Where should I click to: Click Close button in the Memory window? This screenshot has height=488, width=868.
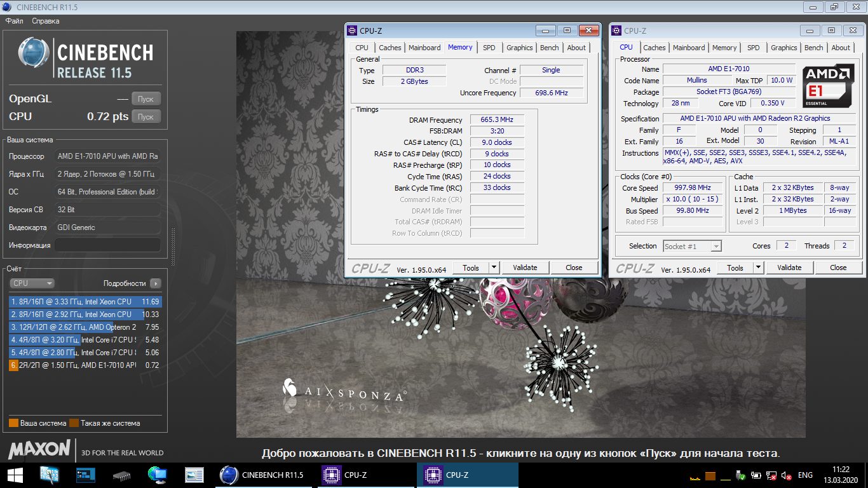[574, 268]
